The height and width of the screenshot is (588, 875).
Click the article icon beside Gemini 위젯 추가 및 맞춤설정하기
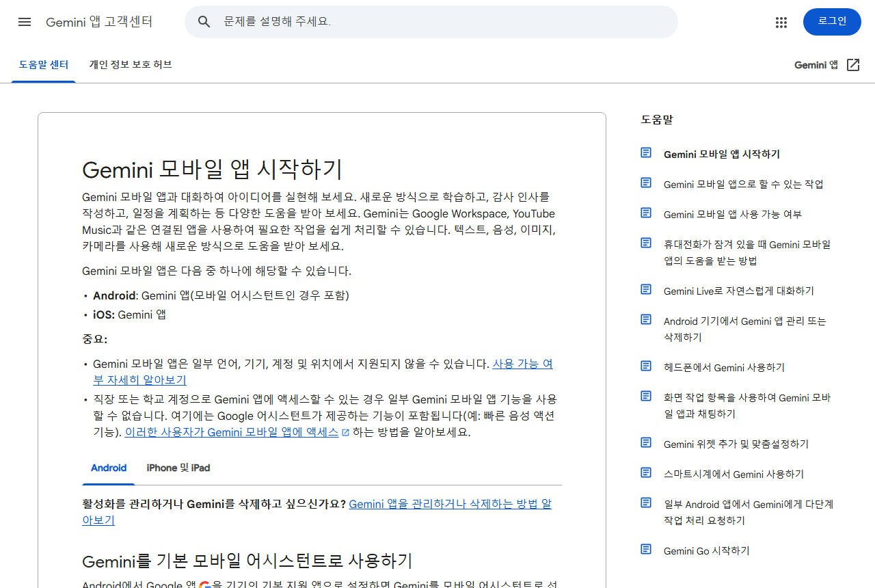pyautogui.click(x=646, y=442)
